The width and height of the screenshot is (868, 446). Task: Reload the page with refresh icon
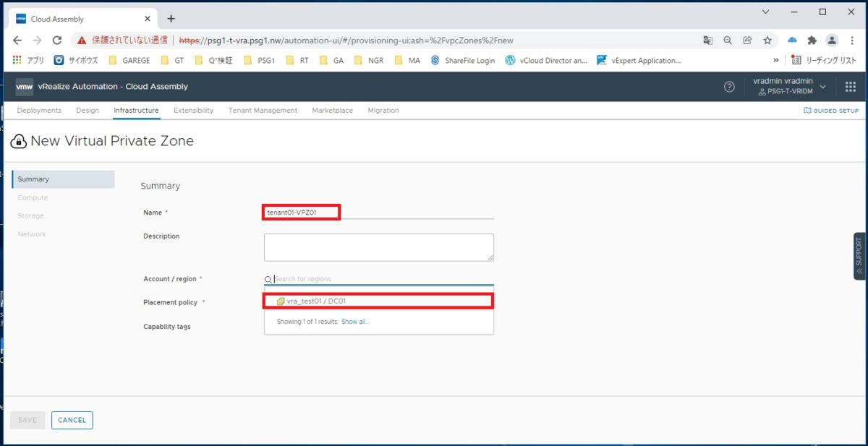58,40
